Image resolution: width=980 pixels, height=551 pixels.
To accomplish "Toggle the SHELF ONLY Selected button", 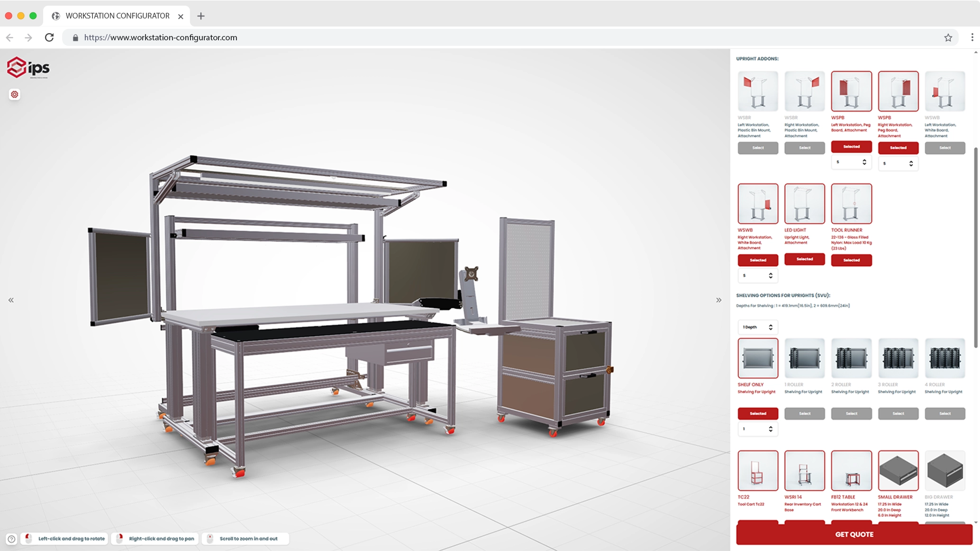I will 758,413.
